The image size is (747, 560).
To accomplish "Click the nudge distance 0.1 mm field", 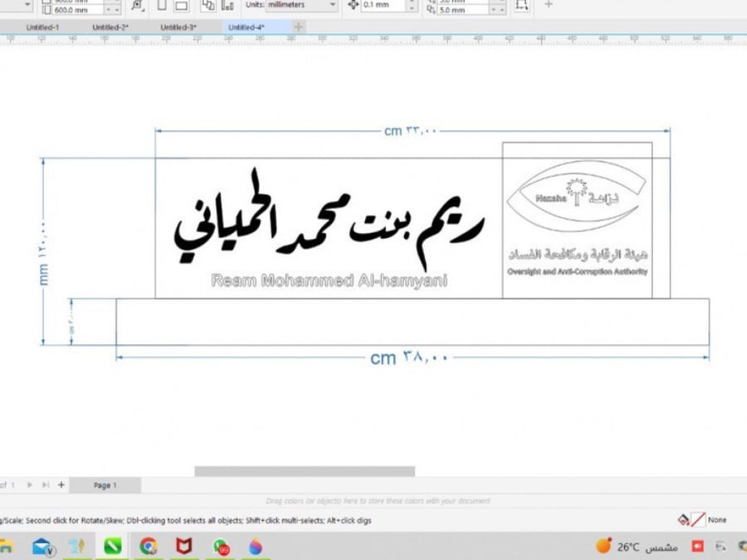I will pyautogui.click(x=384, y=5).
